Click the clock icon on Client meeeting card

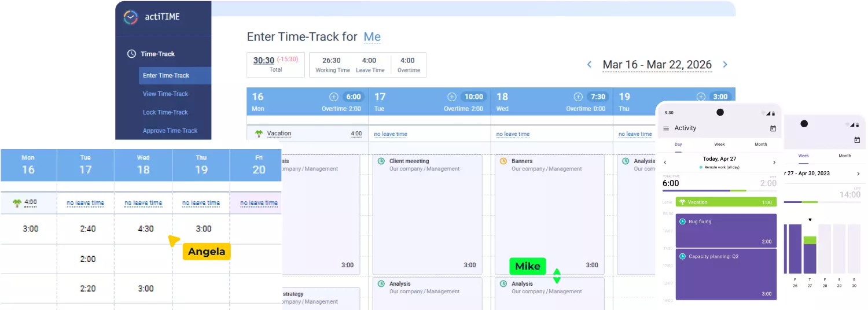(381, 161)
